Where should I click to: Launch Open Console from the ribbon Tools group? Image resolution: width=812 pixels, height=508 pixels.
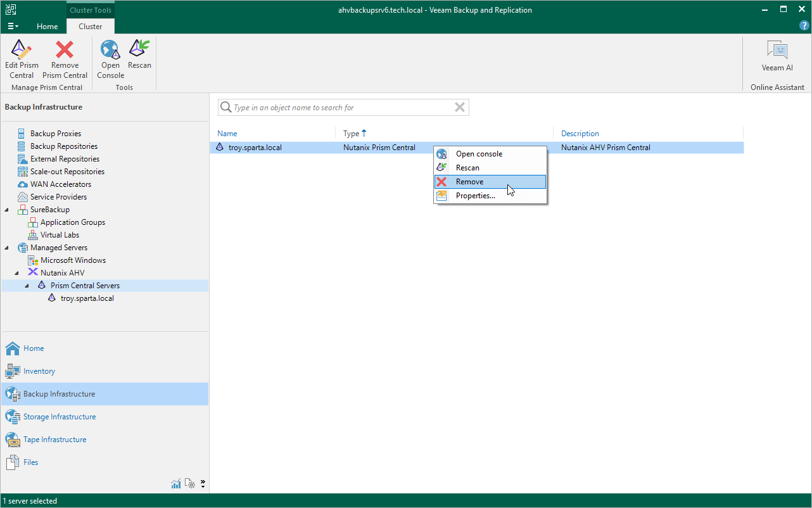110,60
